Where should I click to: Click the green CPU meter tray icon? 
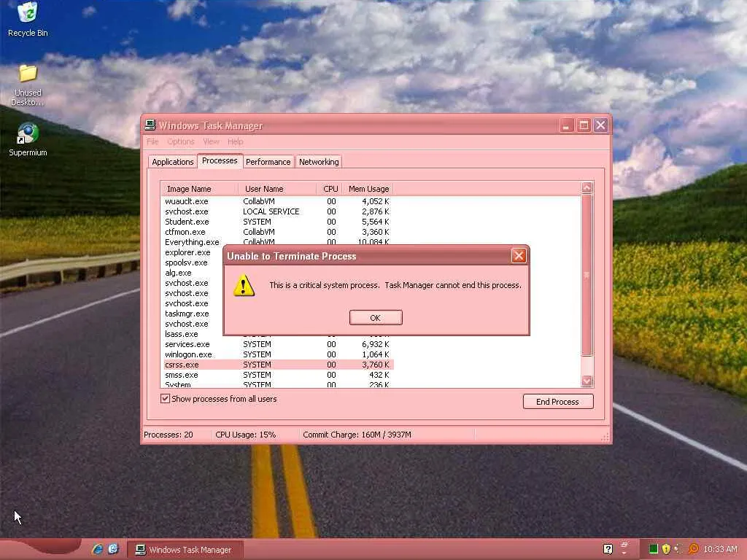653,549
